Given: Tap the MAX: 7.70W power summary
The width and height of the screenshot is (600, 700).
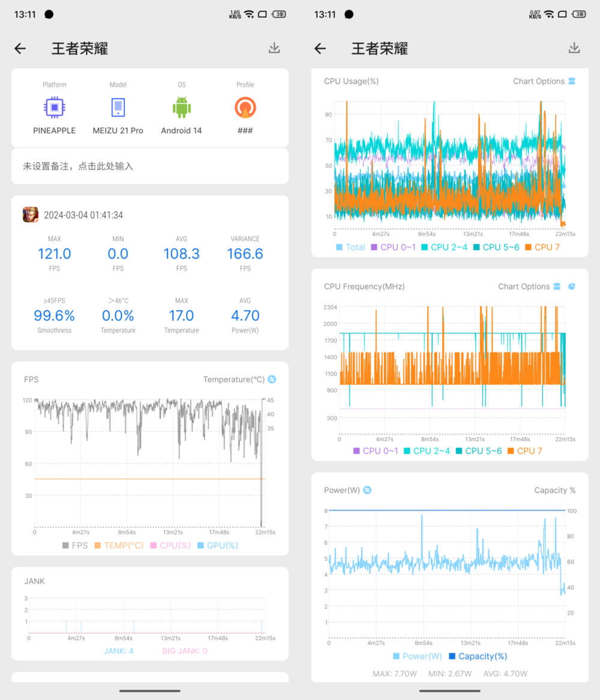Looking at the screenshot, I should point(395,674).
